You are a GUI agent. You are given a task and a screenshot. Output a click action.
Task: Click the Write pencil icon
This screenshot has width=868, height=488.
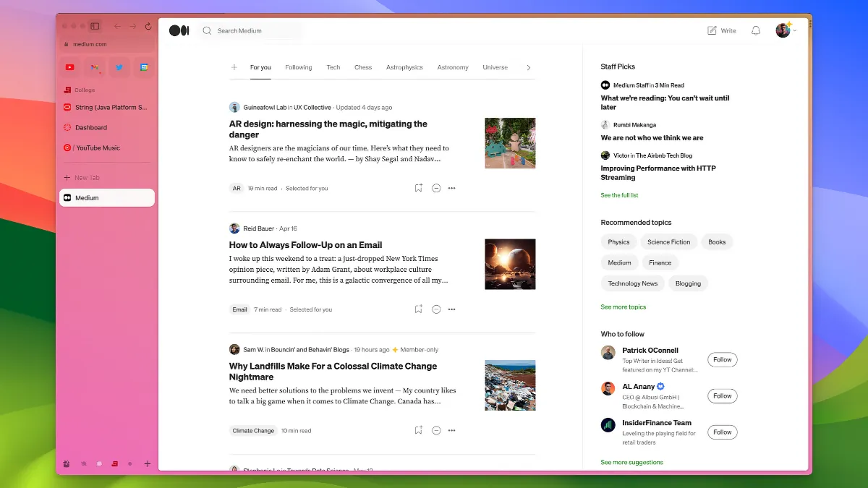pyautogui.click(x=712, y=30)
